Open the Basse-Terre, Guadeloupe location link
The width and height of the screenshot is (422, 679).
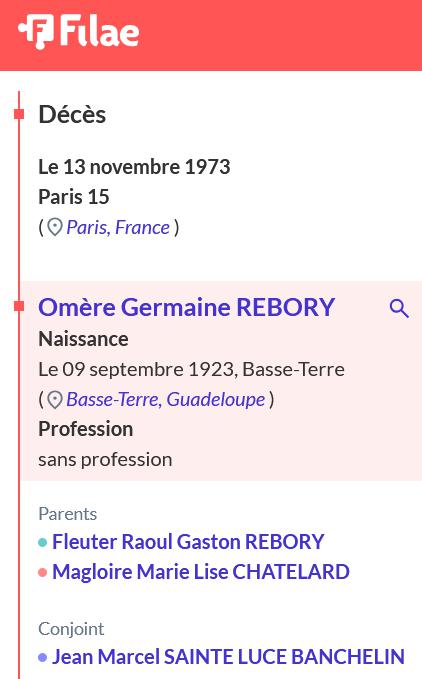(x=166, y=399)
